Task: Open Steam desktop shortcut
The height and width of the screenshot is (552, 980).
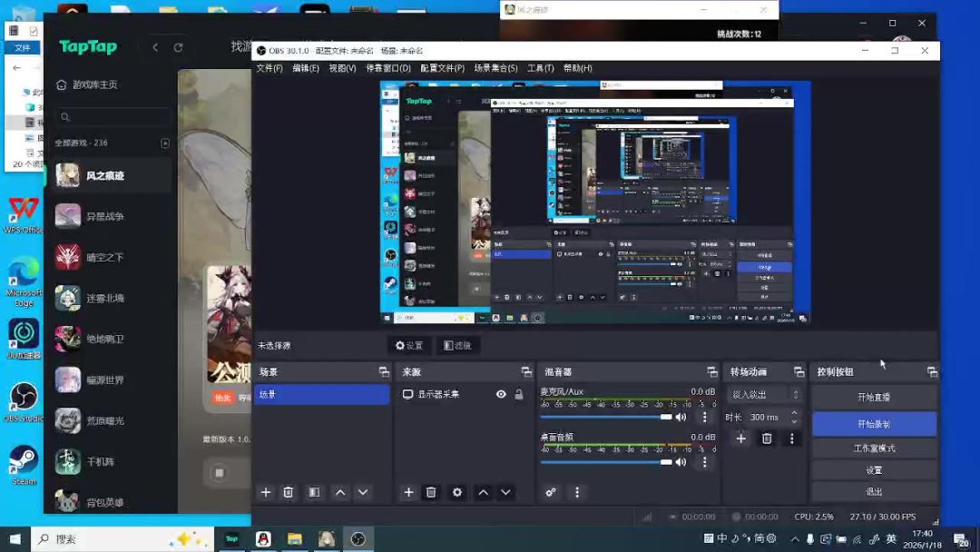Action: pyautogui.click(x=24, y=465)
